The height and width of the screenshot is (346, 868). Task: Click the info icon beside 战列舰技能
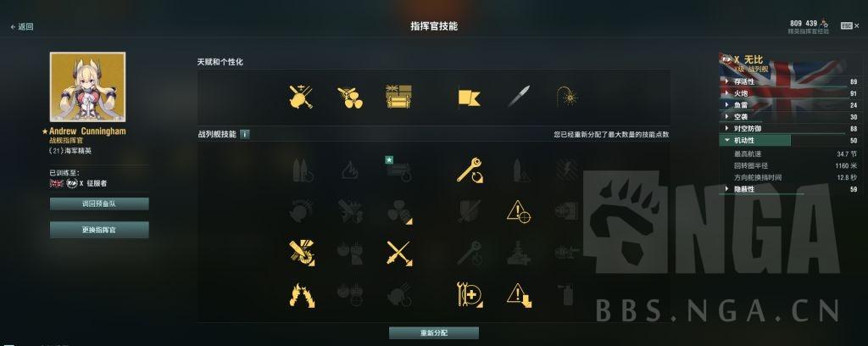pos(245,134)
